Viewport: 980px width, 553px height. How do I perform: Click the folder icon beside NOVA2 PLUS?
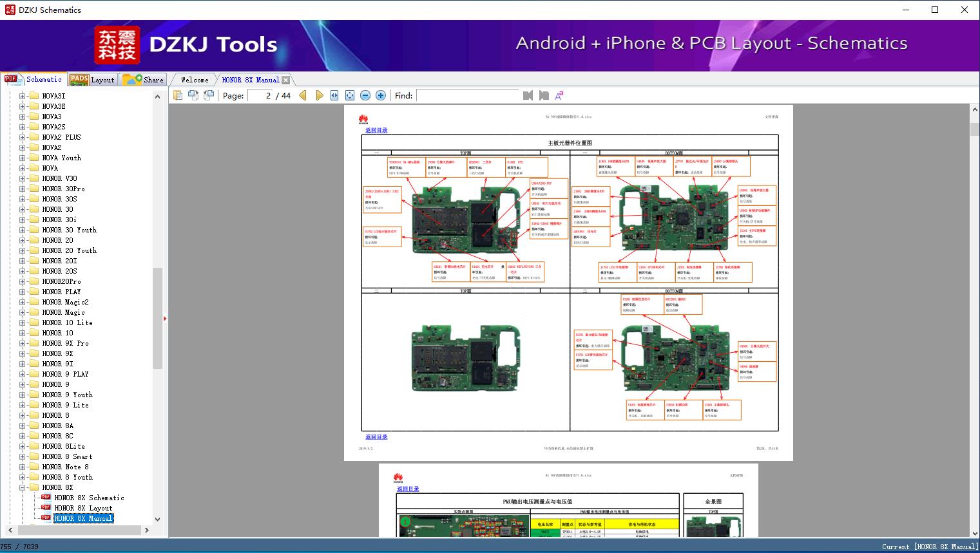coord(34,137)
